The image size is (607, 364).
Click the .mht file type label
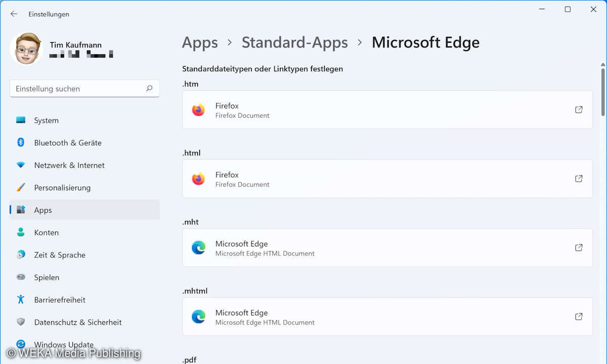pyautogui.click(x=191, y=222)
